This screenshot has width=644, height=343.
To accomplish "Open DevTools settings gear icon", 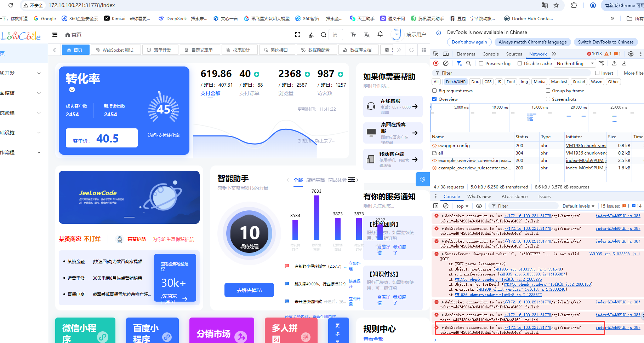I will pyautogui.click(x=631, y=54).
